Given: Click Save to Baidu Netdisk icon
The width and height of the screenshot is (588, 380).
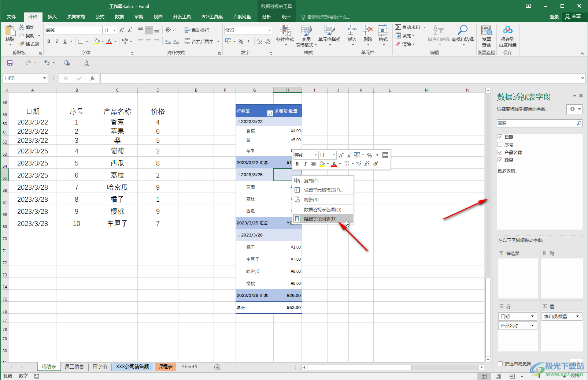Looking at the screenshot, I should point(508,30).
